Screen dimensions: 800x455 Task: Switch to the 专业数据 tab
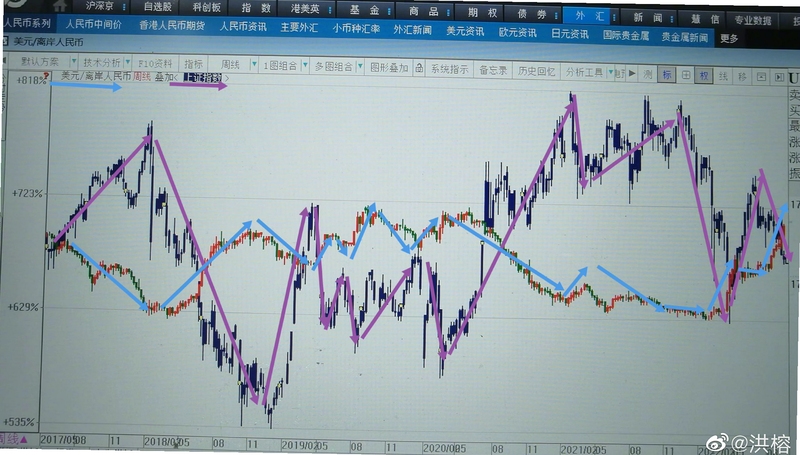click(x=753, y=20)
